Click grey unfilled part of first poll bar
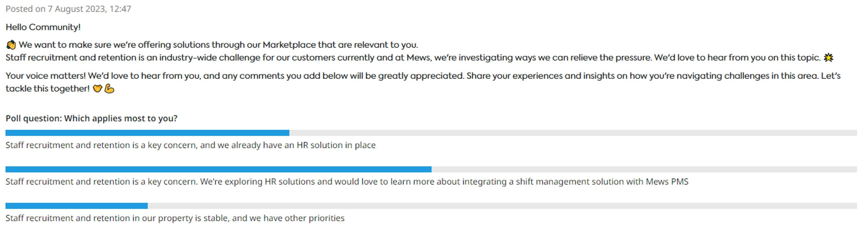This screenshot has width=868, height=232. click(x=573, y=133)
